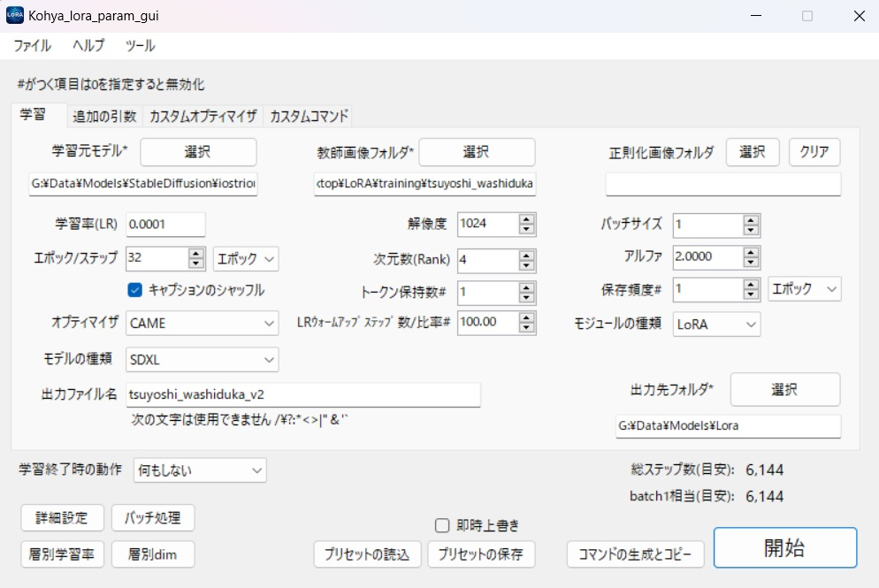Increase 保存頻度 with up arrow
The height and width of the screenshot is (588, 879).
coord(751,284)
